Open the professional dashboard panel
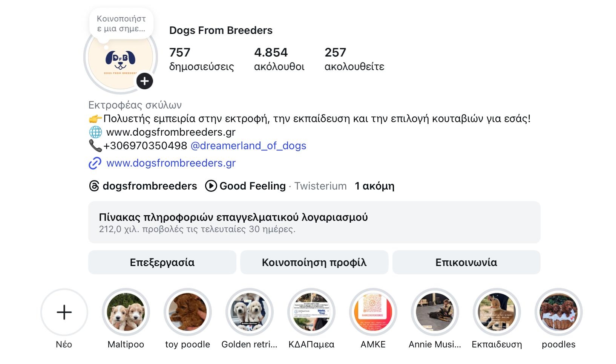 (x=314, y=222)
